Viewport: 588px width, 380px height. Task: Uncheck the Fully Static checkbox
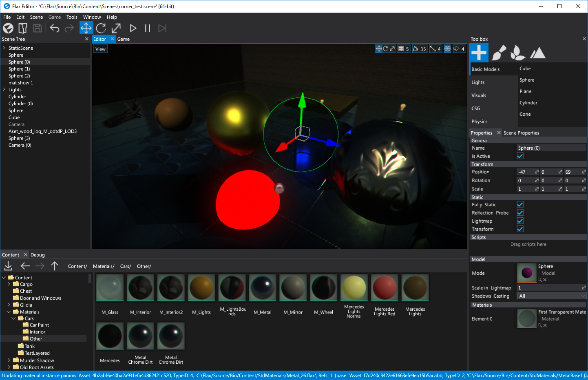click(x=520, y=204)
